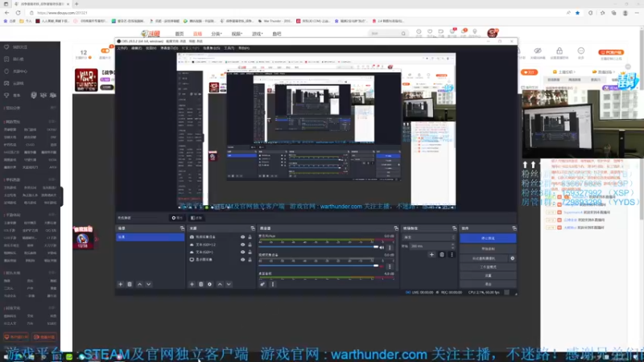This screenshot has height=362, width=644.
Task: Undock the Scene Transitions panel popout icon
Action: click(454, 228)
